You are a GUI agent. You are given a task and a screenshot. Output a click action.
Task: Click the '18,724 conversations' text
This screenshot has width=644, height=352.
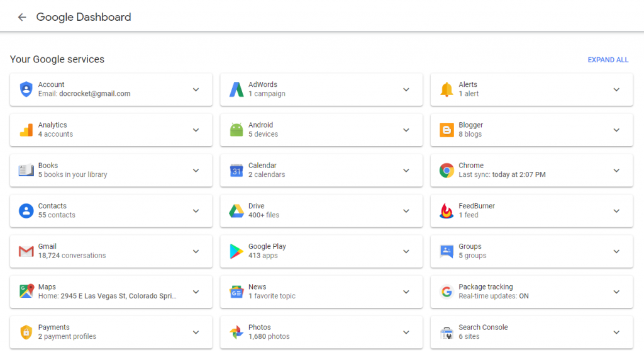click(72, 256)
